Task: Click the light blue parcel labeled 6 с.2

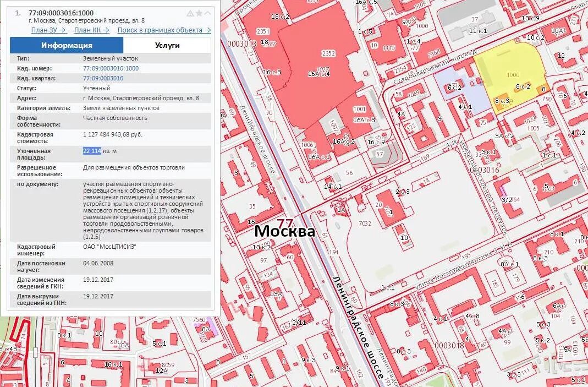Action: 454,87
